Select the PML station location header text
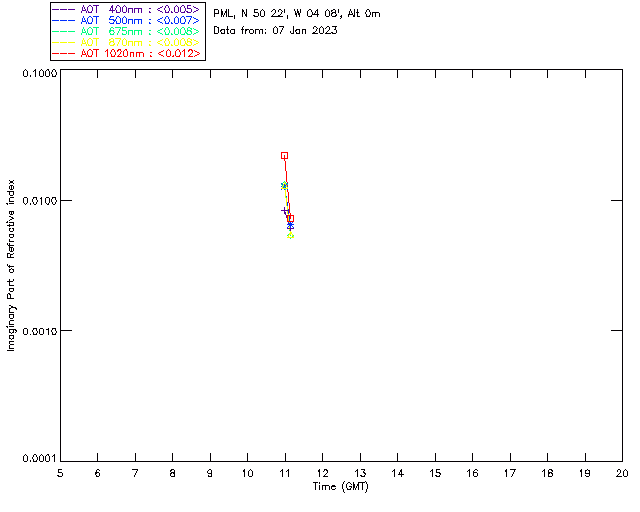Image resolution: width=640 pixels, height=512 pixels. point(297,14)
